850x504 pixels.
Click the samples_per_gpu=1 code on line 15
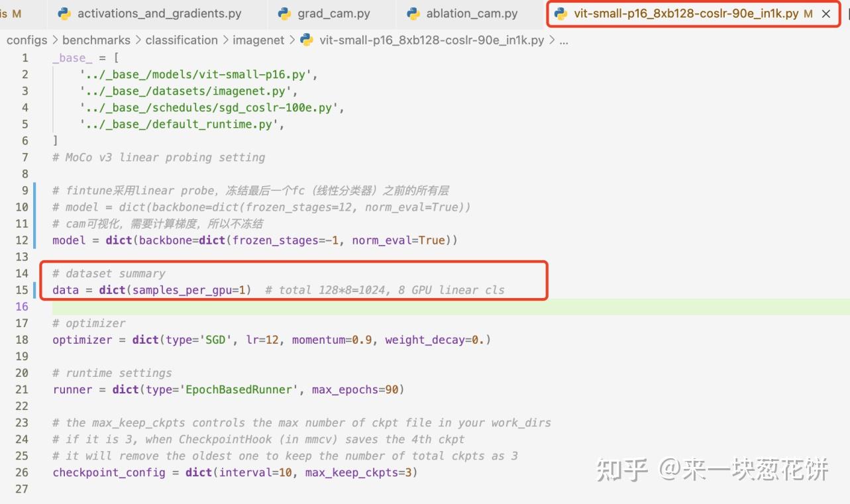[192, 290]
